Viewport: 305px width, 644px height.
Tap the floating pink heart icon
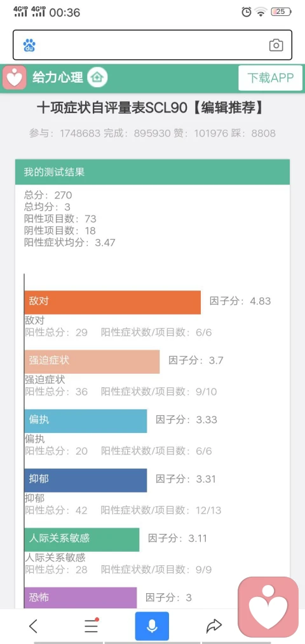pyautogui.click(x=268, y=607)
